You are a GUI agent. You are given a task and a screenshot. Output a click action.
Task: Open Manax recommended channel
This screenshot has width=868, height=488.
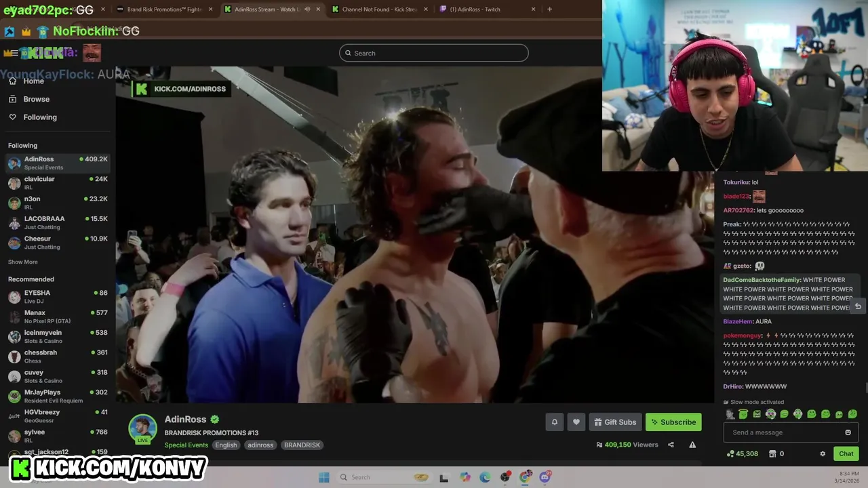pyautogui.click(x=58, y=317)
